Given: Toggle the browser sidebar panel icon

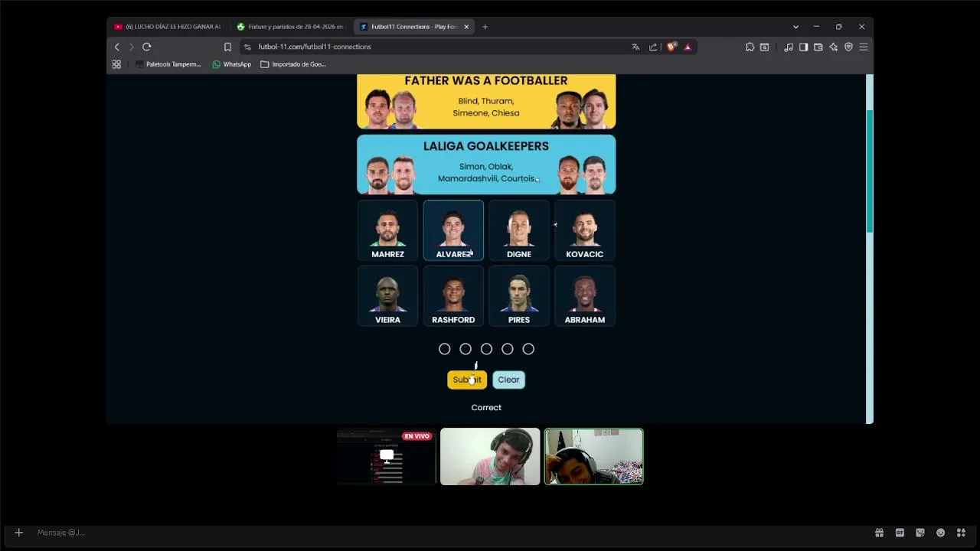Looking at the screenshot, I should click(x=803, y=47).
